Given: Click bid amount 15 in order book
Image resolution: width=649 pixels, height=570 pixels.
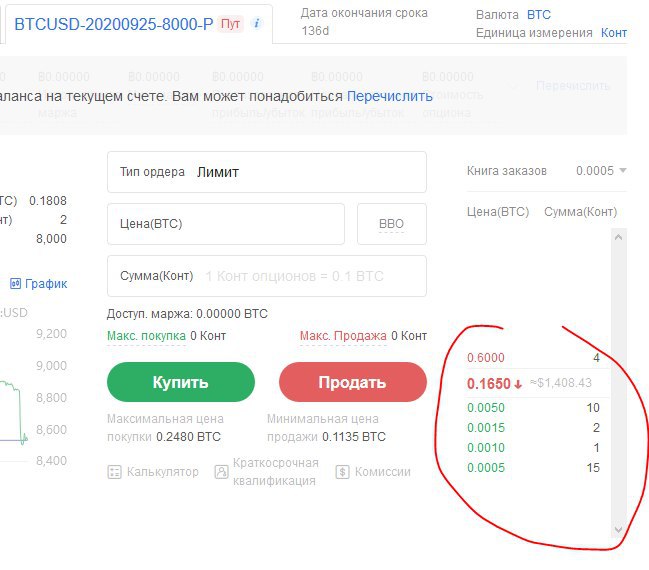Looking at the screenshot, I should coord(593,468).
